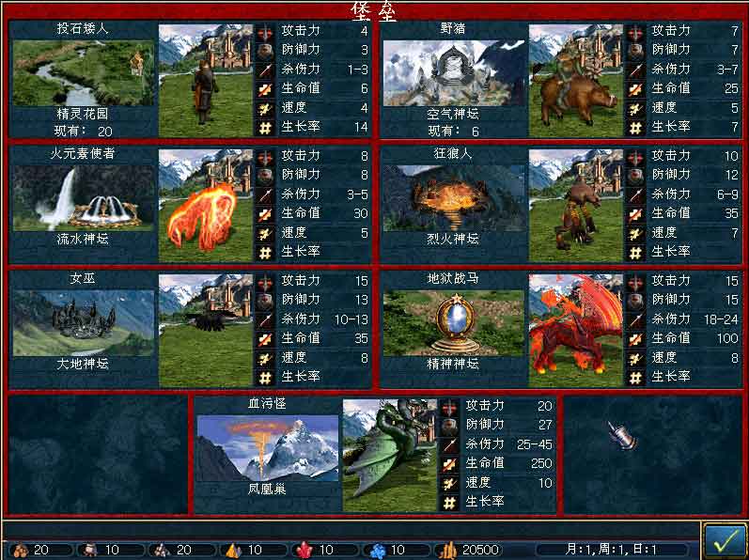Open the 凤凰巢 dwelling picture

click(268, 448)
